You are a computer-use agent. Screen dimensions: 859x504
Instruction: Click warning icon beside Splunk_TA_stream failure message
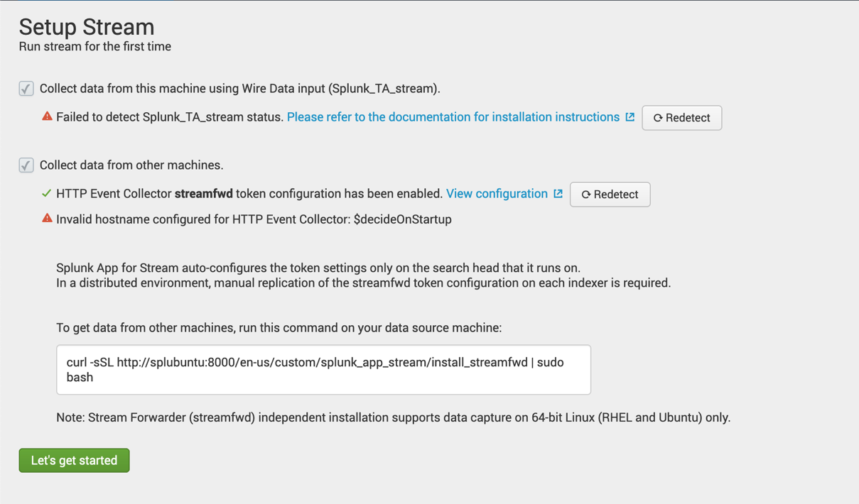[x=47, y=116]
